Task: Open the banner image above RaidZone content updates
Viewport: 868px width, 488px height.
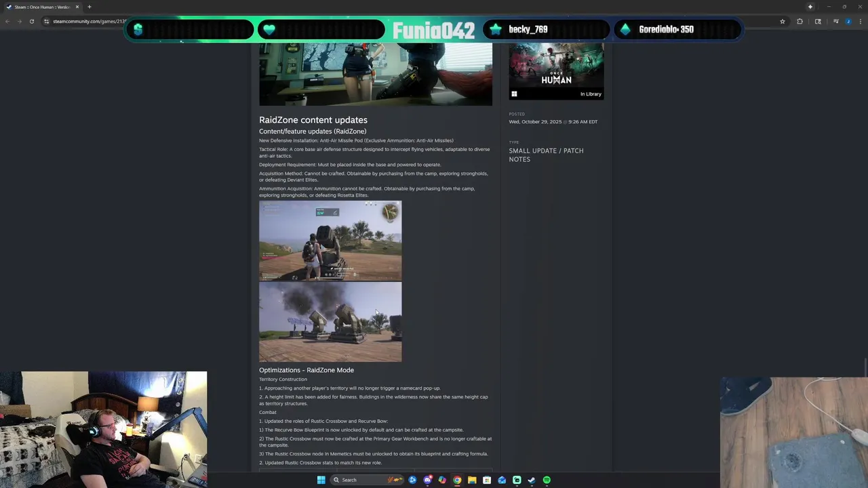Action: [x=376, y=74]
